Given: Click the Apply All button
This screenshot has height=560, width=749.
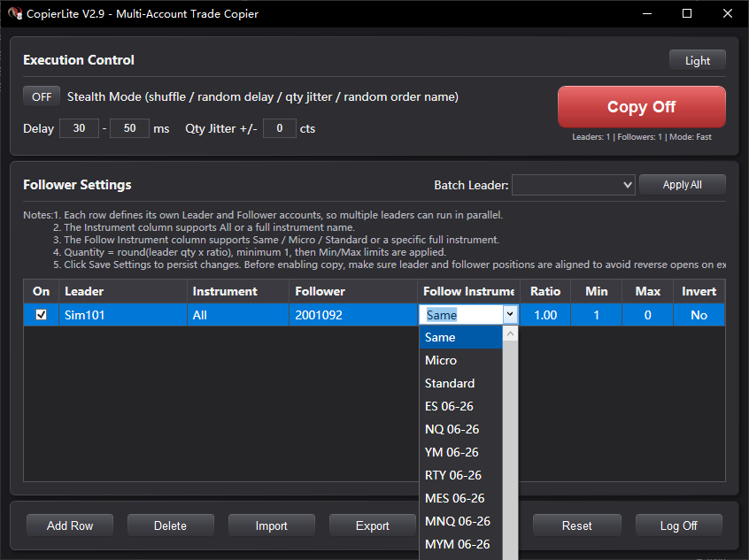Looking at the screenshot, I should [682, 185].
